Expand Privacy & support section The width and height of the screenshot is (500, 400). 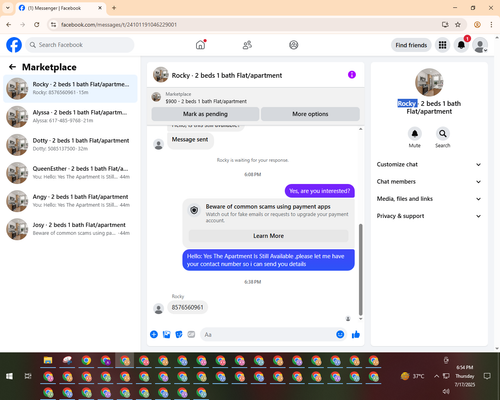[429, 216]
